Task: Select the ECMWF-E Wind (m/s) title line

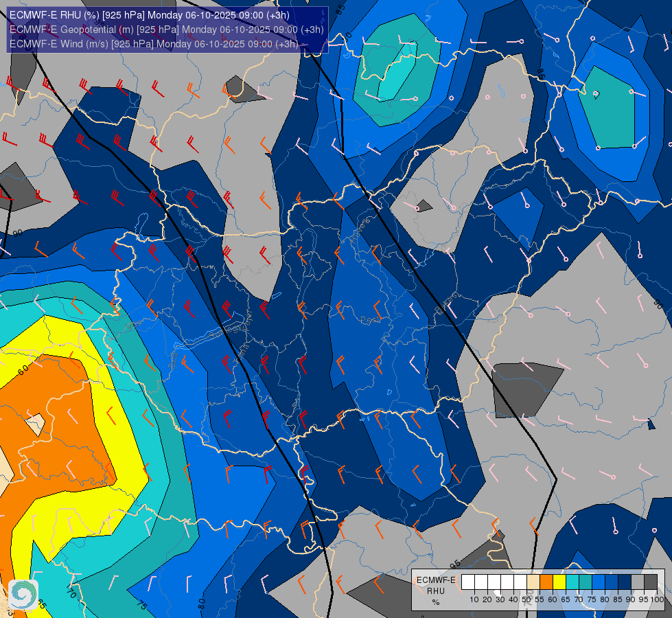Action: coord(154,44)
